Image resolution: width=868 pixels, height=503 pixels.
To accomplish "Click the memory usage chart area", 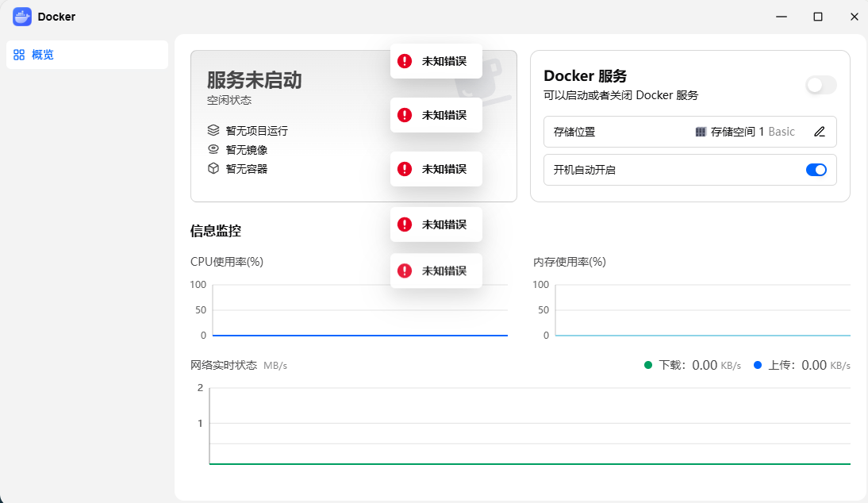I will click(x=702, y=310).
